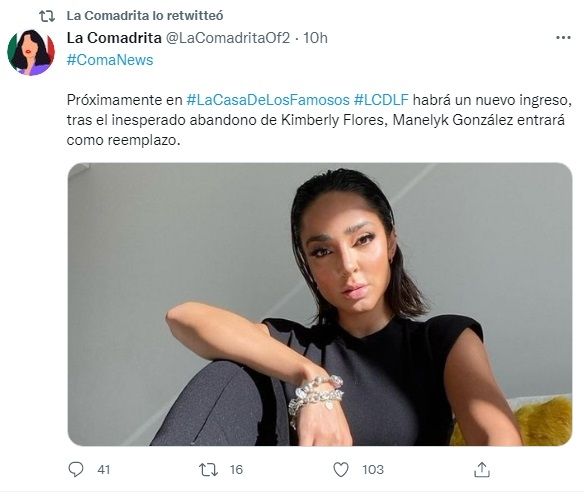
Task: Open the #LaCasaDeLosFamosos hashtag link
Action: 268,100
